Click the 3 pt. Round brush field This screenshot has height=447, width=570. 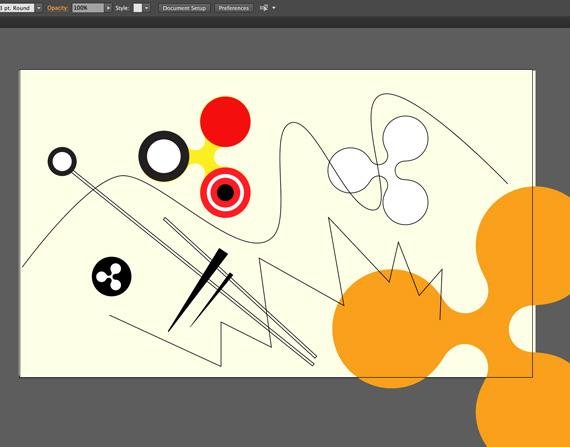pyautogui.click(x=17, y=8)
